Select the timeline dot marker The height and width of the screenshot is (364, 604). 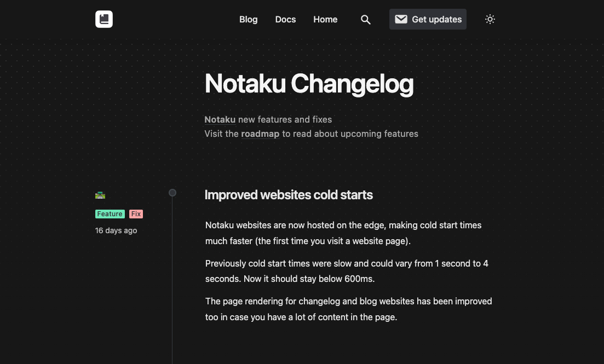pos(172,193)
